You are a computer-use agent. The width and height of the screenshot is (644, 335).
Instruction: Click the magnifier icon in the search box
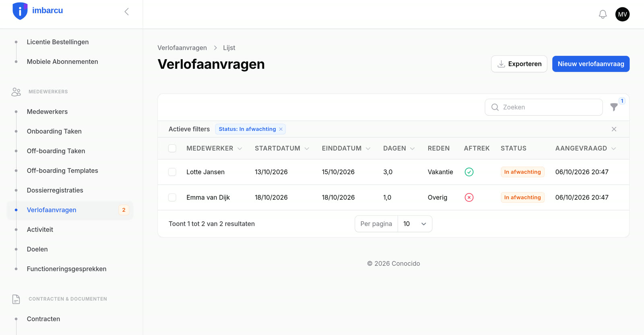(x=495, y=107)
